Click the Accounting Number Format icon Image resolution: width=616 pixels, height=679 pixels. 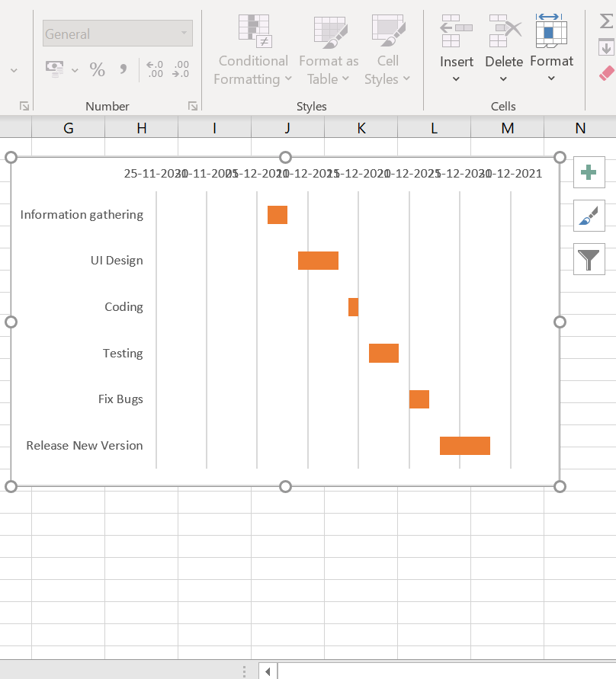coord(55,70)
